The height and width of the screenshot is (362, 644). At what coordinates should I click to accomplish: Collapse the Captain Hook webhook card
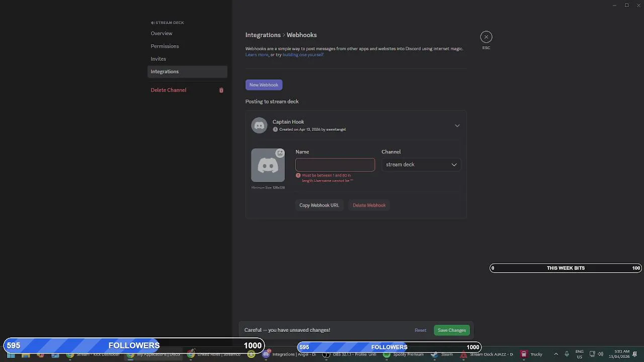click(457, 125)
